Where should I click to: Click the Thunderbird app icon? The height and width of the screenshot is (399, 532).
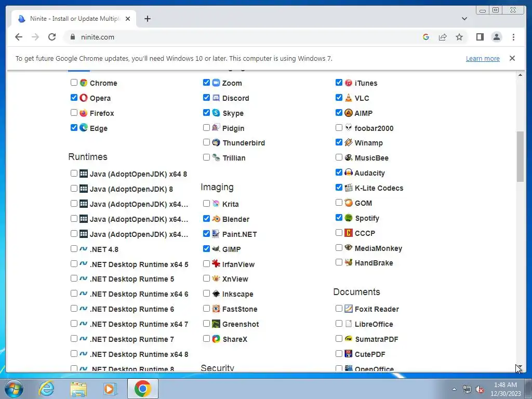click(x=216, y=142)
